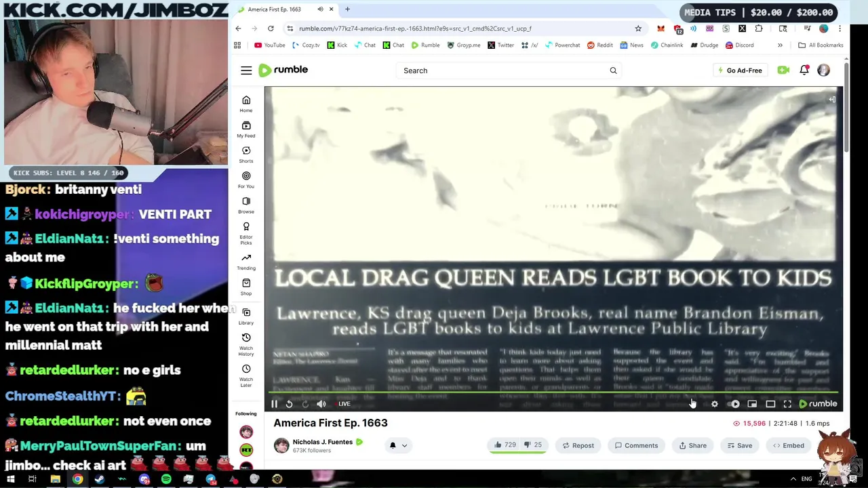The width and height of the screenshot is (868, 488).
Task: Open the Cozy.tv bookmark
Action: pos(305,45)
